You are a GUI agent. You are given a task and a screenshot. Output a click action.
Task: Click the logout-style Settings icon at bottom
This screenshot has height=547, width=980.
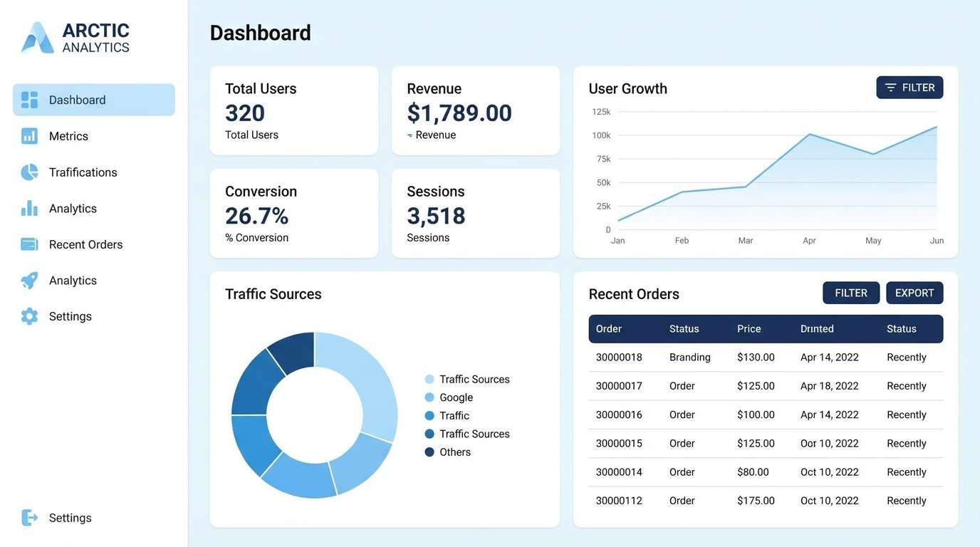click(x=28, y=517)
